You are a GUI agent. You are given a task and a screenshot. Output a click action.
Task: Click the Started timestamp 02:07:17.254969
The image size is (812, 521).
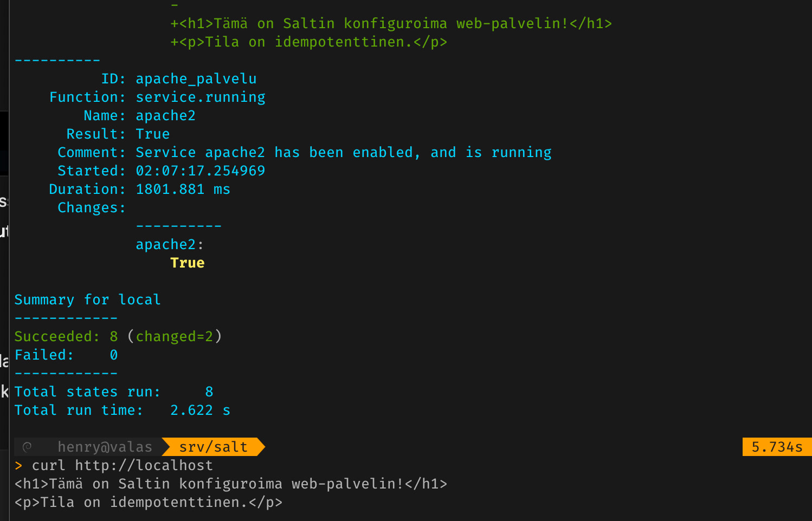(x=200, y=171)
